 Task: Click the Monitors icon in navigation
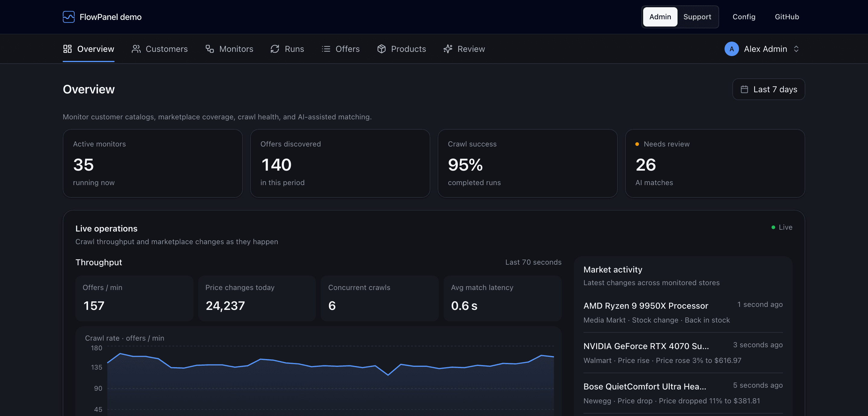[x=209, y=49]
